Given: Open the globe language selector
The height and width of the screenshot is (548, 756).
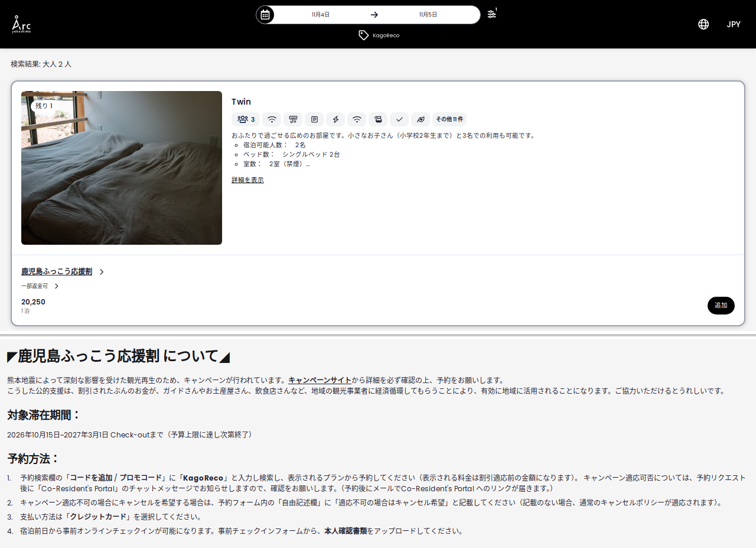Looking at the screenshot, I should 703,24.
